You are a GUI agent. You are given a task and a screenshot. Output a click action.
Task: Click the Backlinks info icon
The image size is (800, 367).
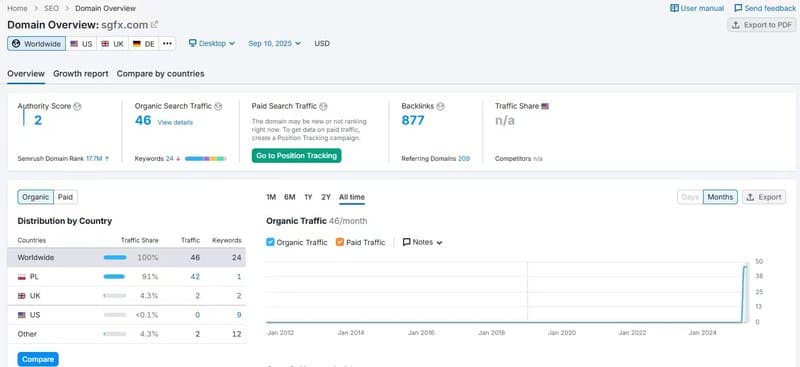click(x=440, y=107)
